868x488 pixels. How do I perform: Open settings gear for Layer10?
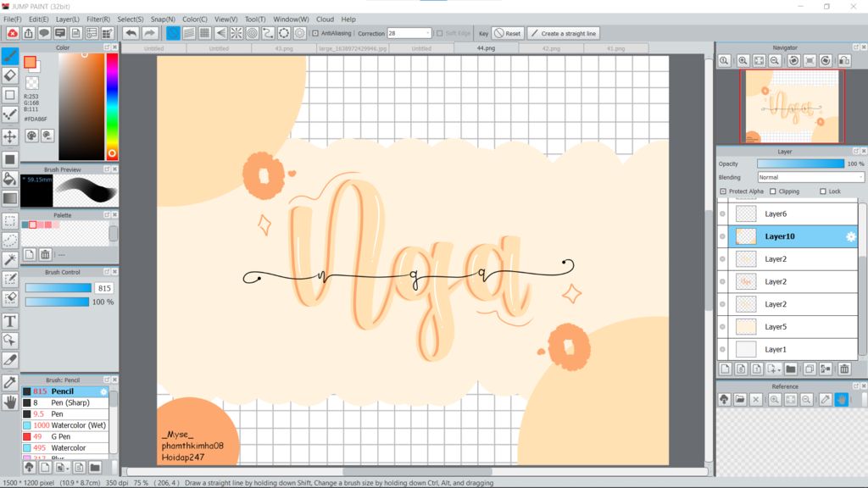(x=851, y=237)
